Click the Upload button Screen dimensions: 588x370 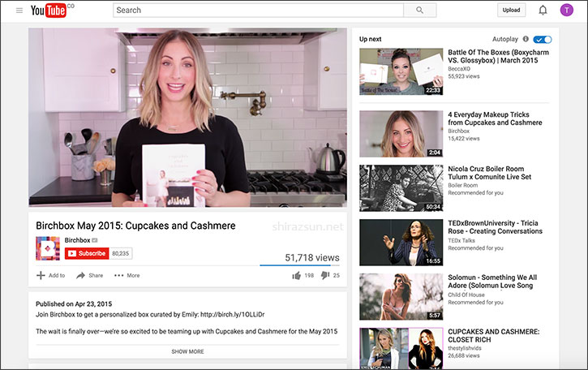511,10
